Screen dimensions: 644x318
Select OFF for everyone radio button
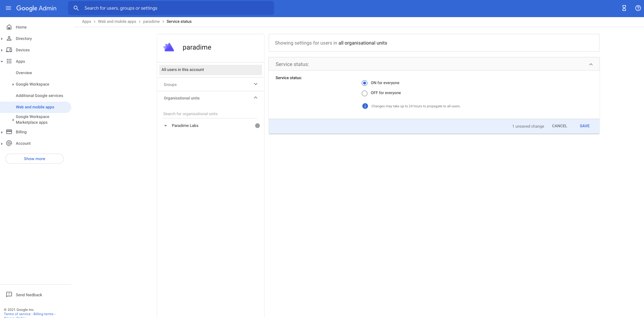click(x=365, y=93)
